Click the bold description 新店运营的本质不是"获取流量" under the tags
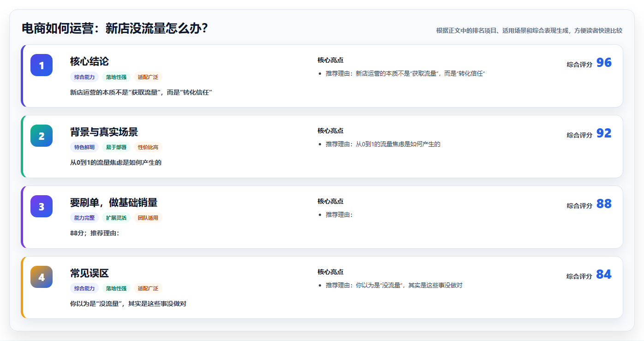Viewport: 644px width, 341px height. 141,92
